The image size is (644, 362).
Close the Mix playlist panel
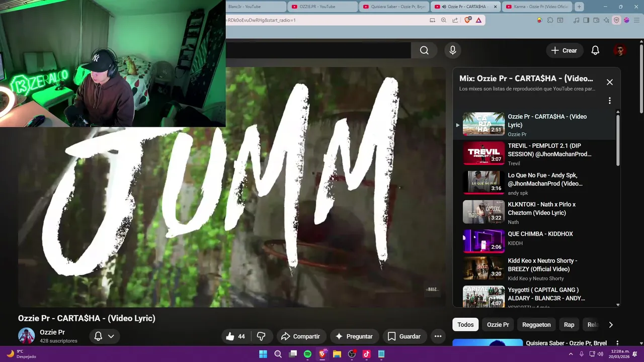609,82
